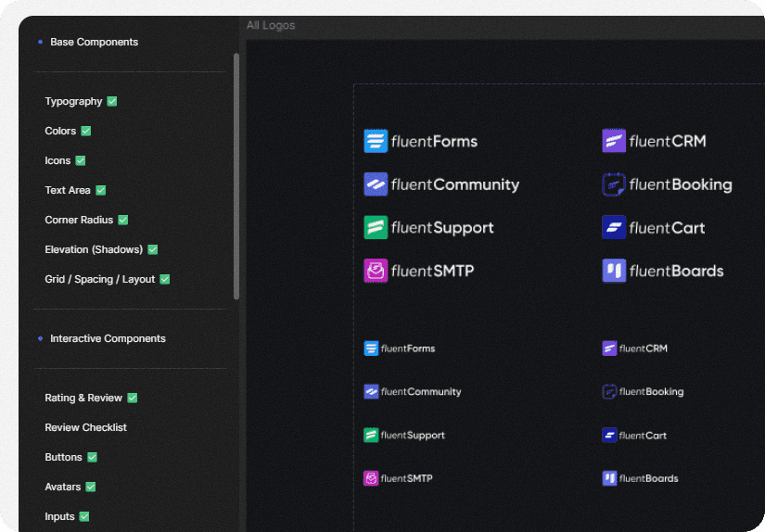The width and height of the screenshot is (765, 532).
Task: Toggle the checkmark next to Avatars
Action: click(x=91, y=487)
